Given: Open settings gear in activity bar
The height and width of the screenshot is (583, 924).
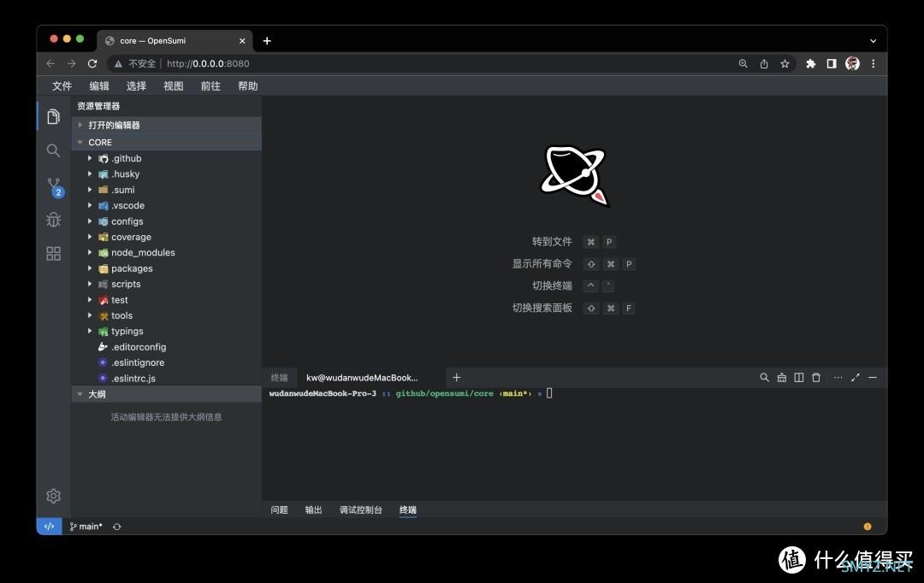Looking at the screenshot, I should click(53, 496).
